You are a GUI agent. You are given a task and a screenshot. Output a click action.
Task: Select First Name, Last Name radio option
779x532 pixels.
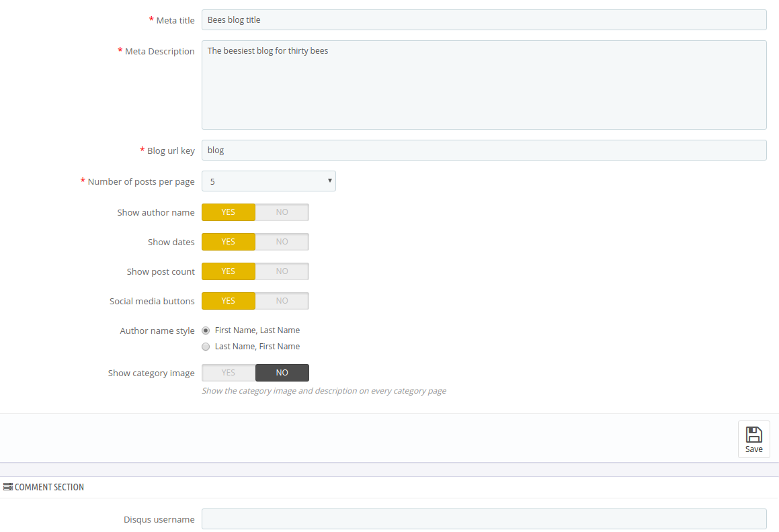tap(206, 331)
